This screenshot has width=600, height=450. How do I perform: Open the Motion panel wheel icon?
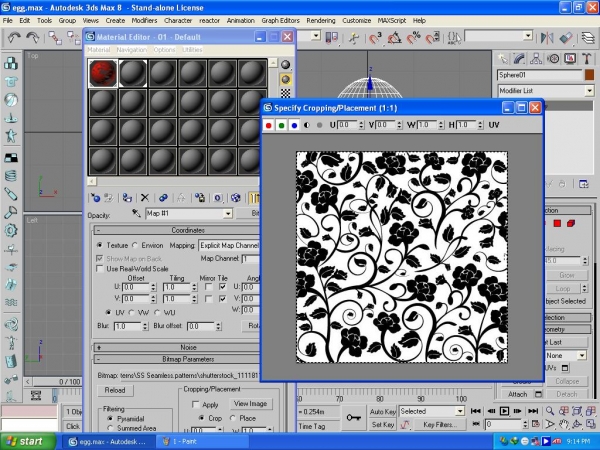click(x=553, y=59)
